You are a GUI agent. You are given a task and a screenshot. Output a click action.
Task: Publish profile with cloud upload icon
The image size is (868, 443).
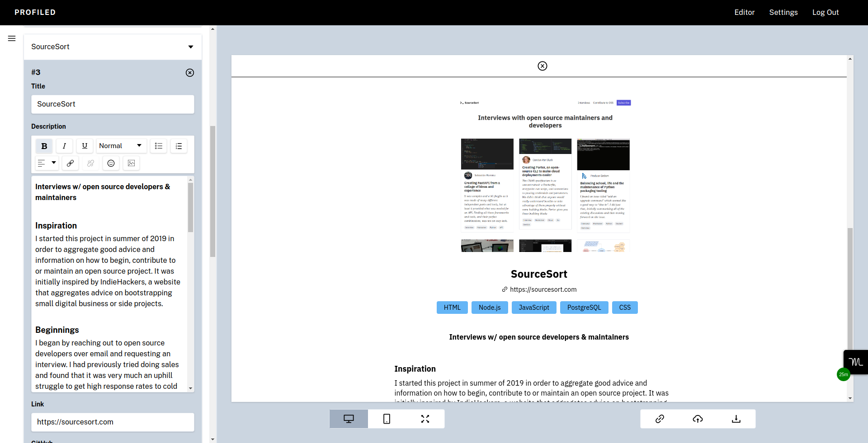click(698, 419)
